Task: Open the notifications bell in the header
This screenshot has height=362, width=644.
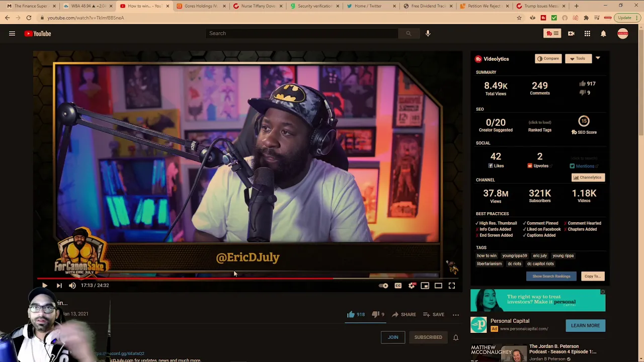Action: (603, 34)
